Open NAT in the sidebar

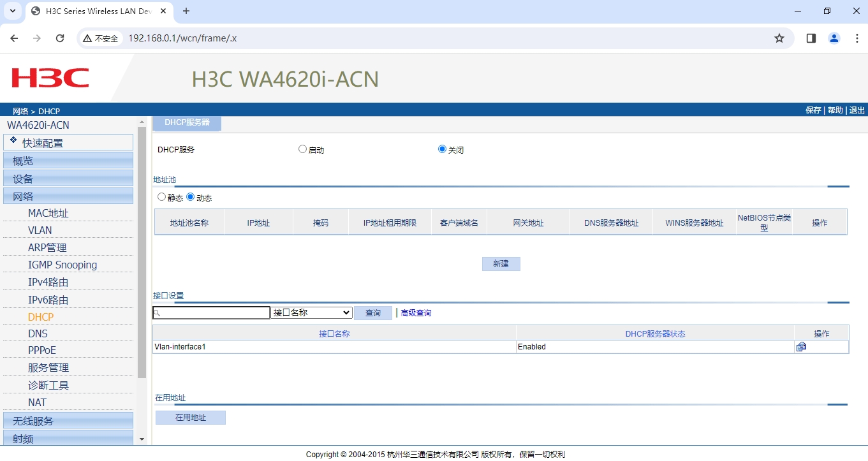(37, 402)
